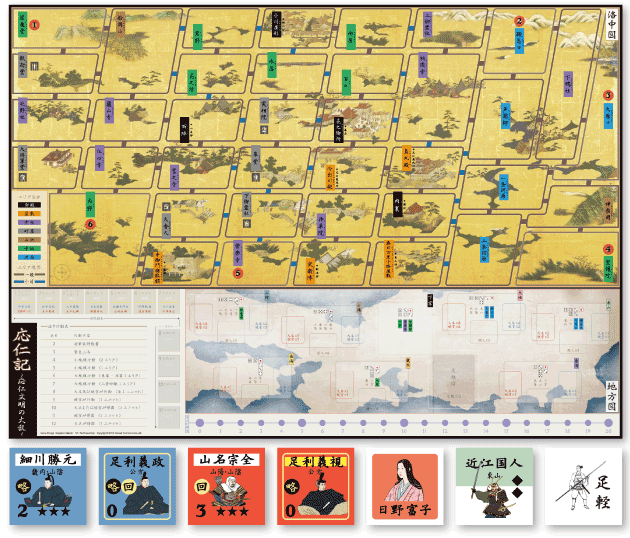Click red circle marker 2 on map

pyautogui.click(x=519, y=21)
